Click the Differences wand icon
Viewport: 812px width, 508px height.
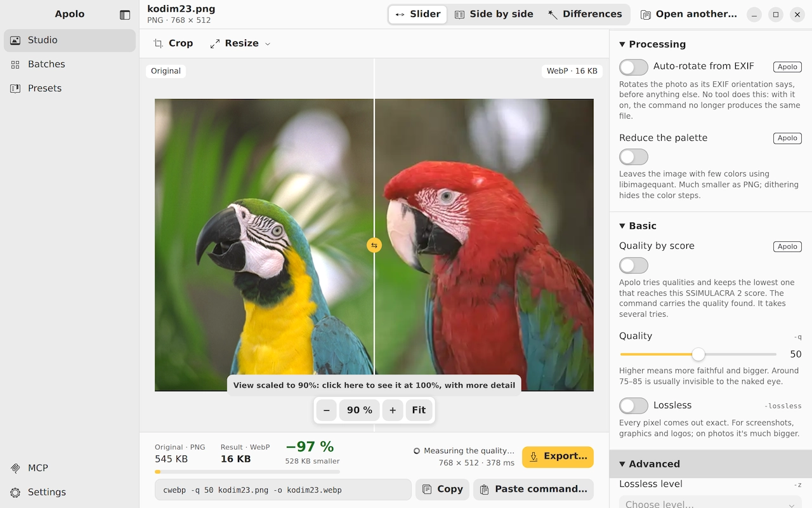pyautogui.click(x=553, y=15)
